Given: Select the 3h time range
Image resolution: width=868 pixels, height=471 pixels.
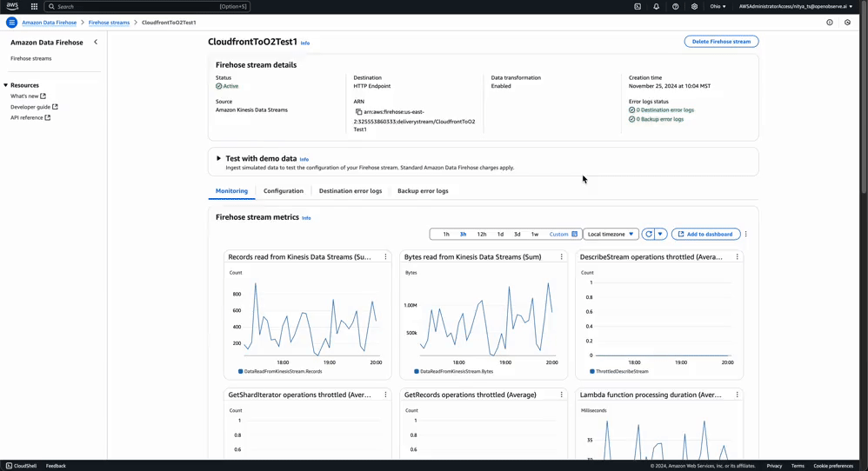Looking at the screenshot, I should point(464,235).
